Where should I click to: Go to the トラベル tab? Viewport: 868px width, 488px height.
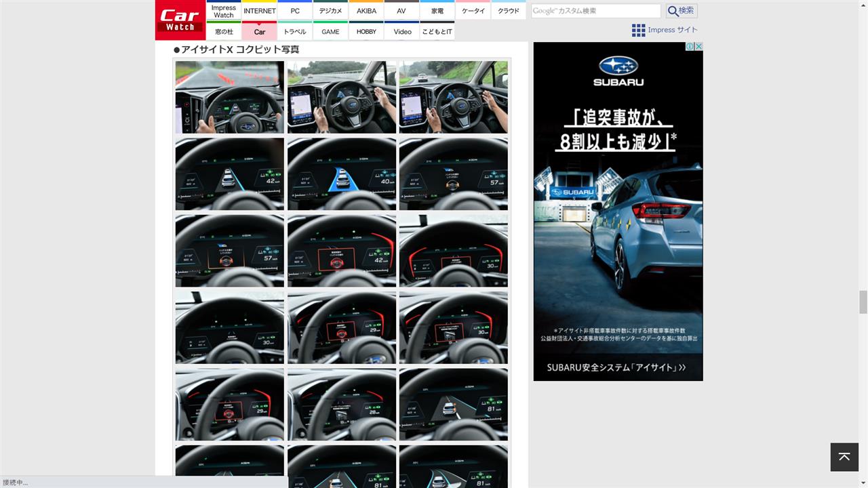tap(295, 31)
